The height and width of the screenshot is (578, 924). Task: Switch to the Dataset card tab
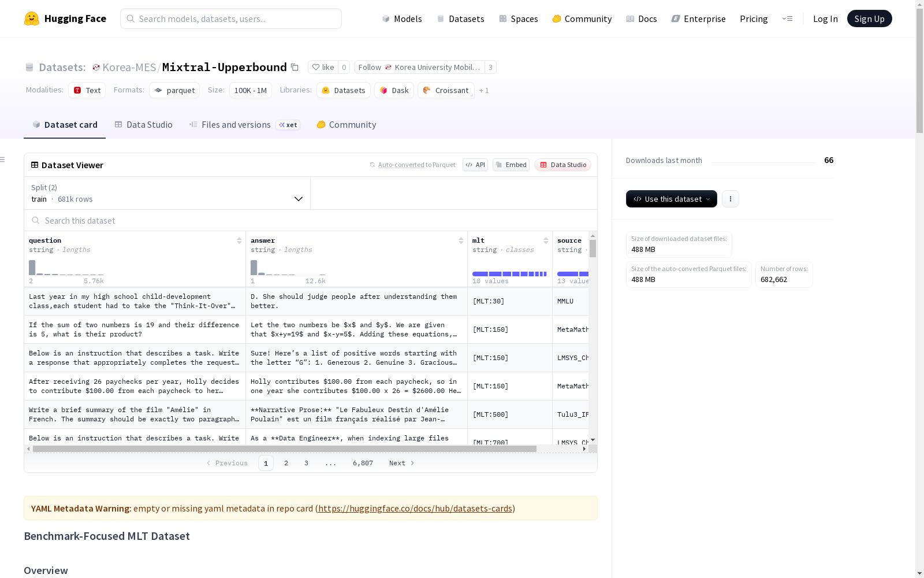(65, 125)
